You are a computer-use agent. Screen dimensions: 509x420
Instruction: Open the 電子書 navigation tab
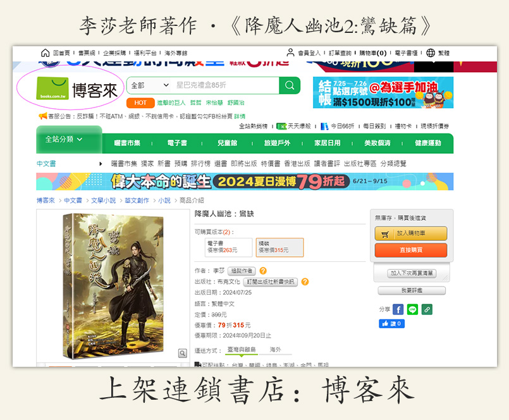pyautogui.click(x=177, y=143)
